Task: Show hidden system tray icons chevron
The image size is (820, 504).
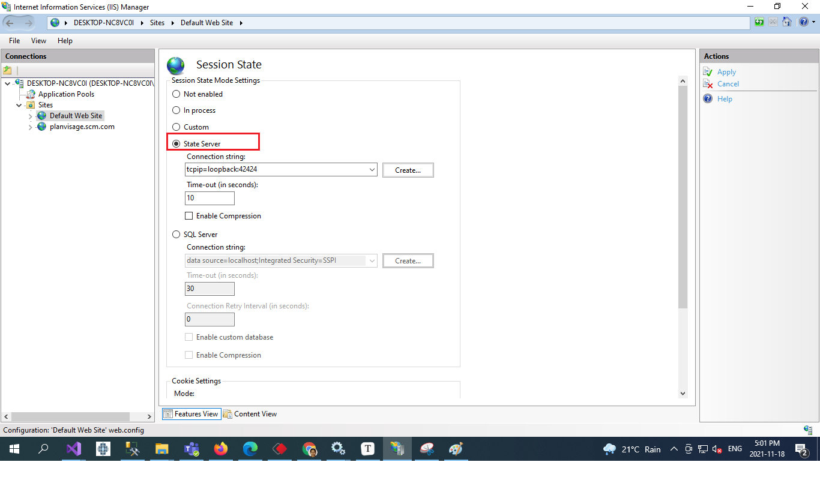Action: pos(674,449)
